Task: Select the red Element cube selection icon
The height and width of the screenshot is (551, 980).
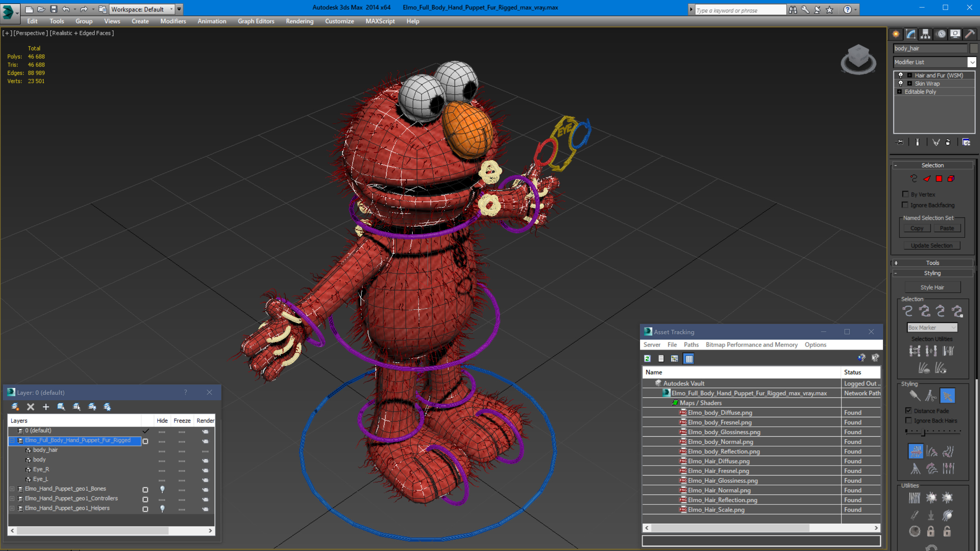Action: pyautogui.click(x=951, y=178)
